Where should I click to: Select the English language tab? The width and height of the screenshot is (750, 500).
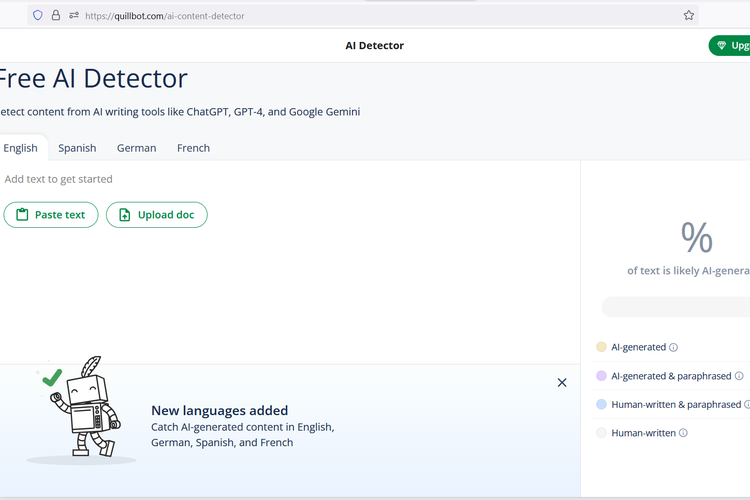pyautogui.click(x=20, y=148)
